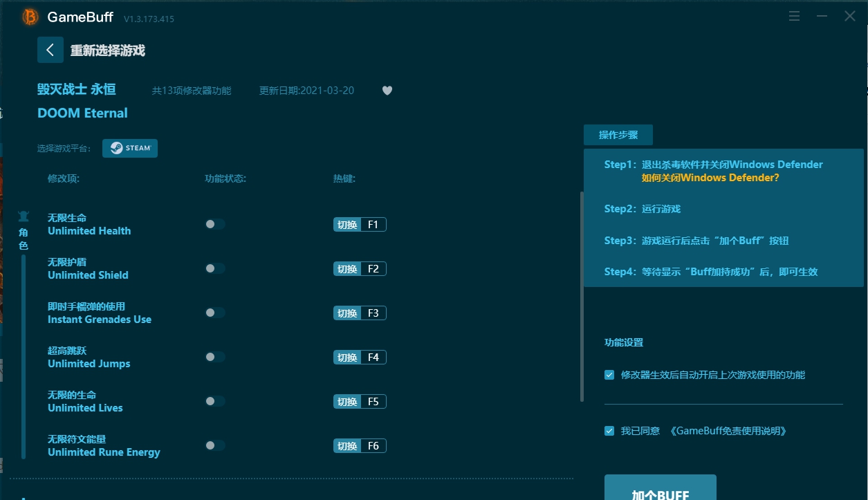Viewport: 868px width, 500px height.
Task: Click 切换 button for Unlimited Rune Energy
Action: (x=347, y=446)
